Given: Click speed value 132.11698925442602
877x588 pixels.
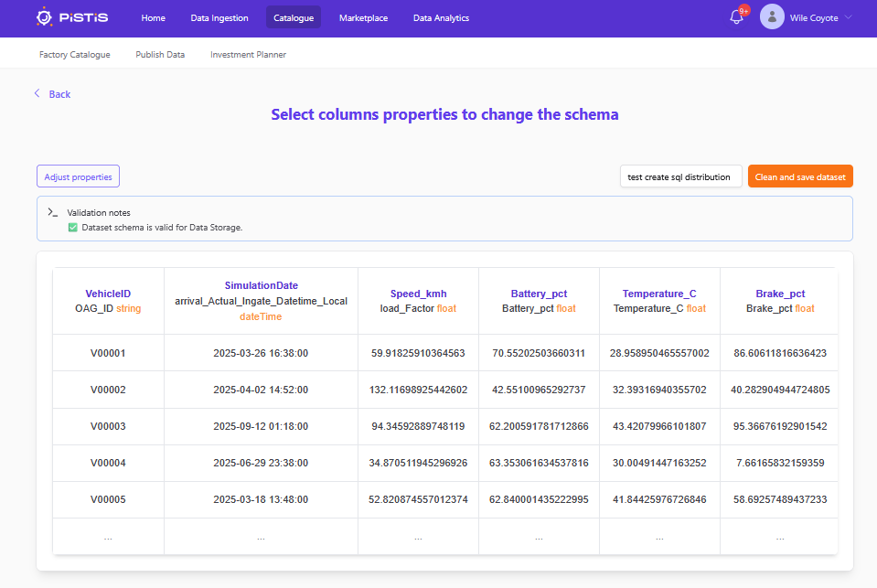Looking at the screenshot, I should tap(418, 390).
